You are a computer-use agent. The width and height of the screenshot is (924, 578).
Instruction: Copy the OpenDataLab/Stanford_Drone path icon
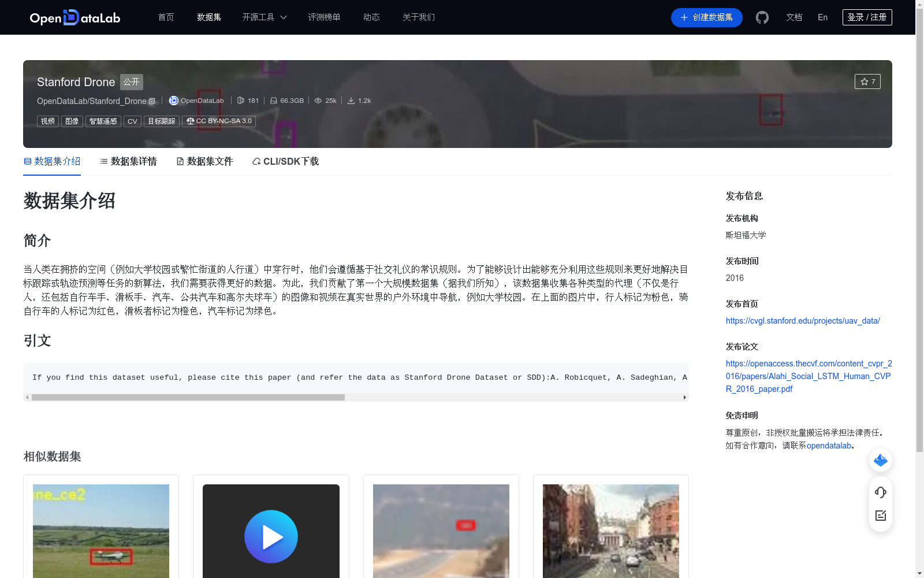point(152,101)
